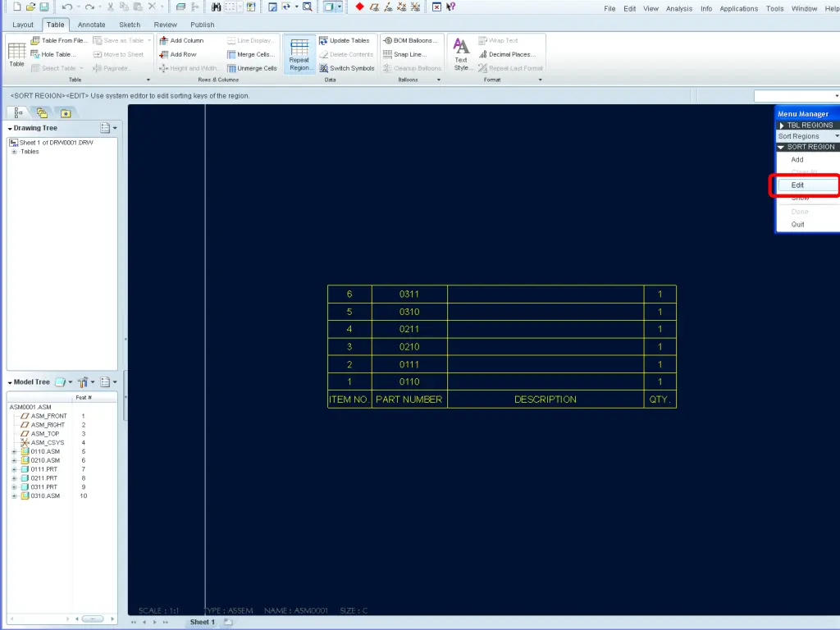
Task: Click the Model Tree horizontal scrollbar thumb
Action: (93, 619)
